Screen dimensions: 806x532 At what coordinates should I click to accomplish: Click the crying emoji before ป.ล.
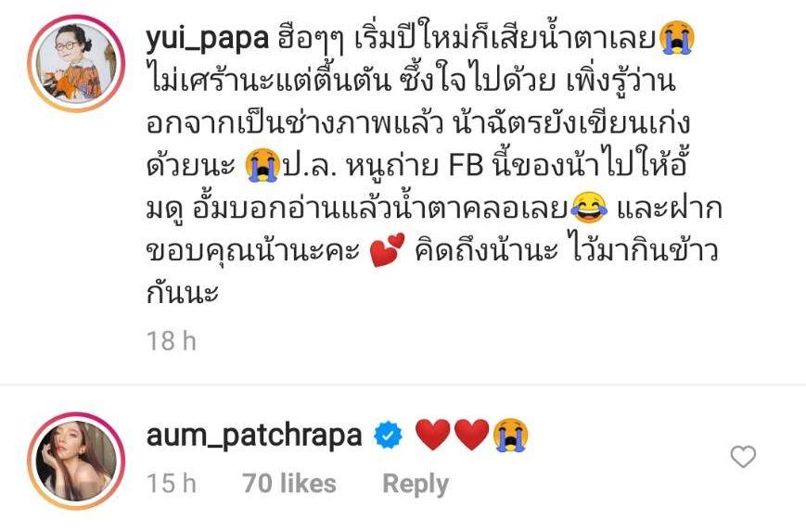[x=262, y=165]
